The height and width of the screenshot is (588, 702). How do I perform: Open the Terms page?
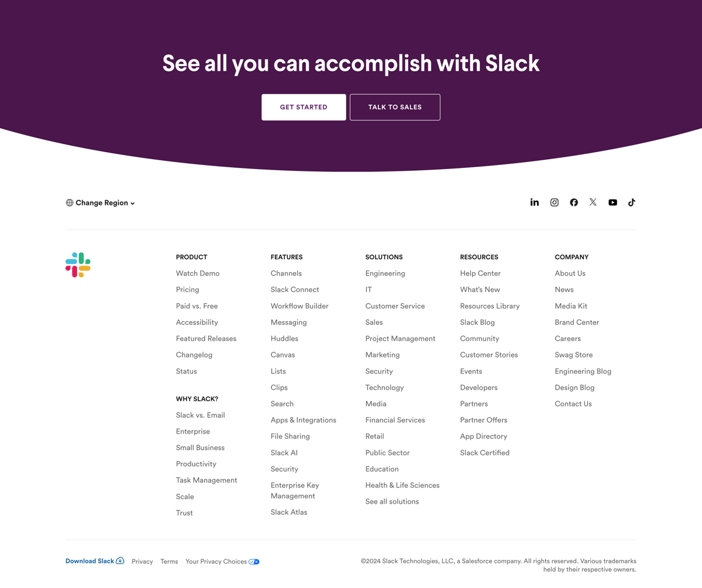[x=168, y=561]
